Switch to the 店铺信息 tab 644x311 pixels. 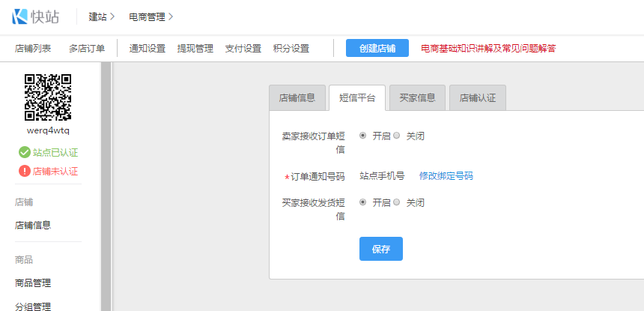(x=297, y=98)
